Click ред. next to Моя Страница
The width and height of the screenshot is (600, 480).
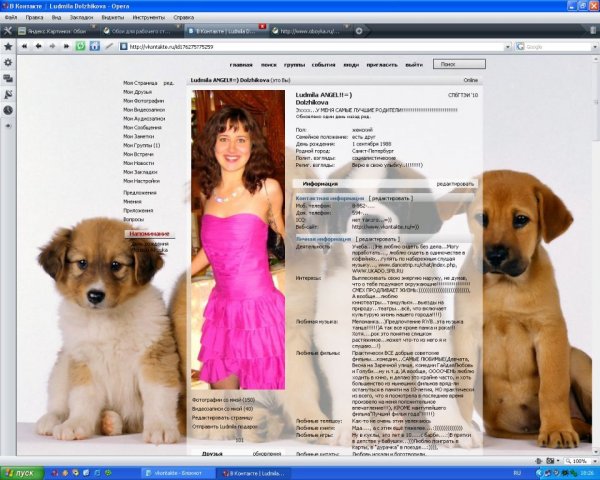tap(169, 83)
